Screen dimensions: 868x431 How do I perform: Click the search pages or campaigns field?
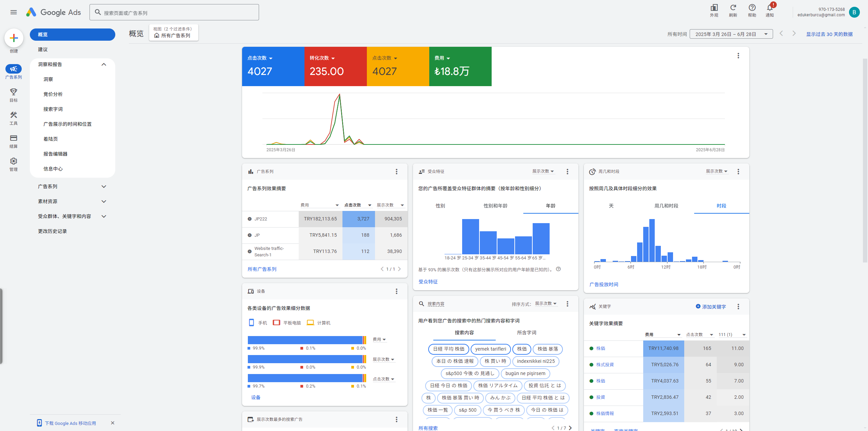pyautogui.click(x=174, y=13)
